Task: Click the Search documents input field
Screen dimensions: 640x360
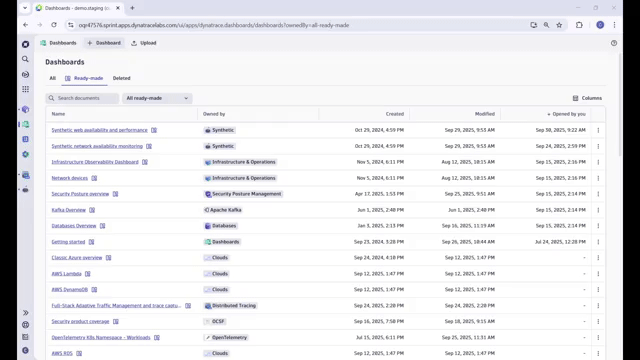Action: coord(82,98)
